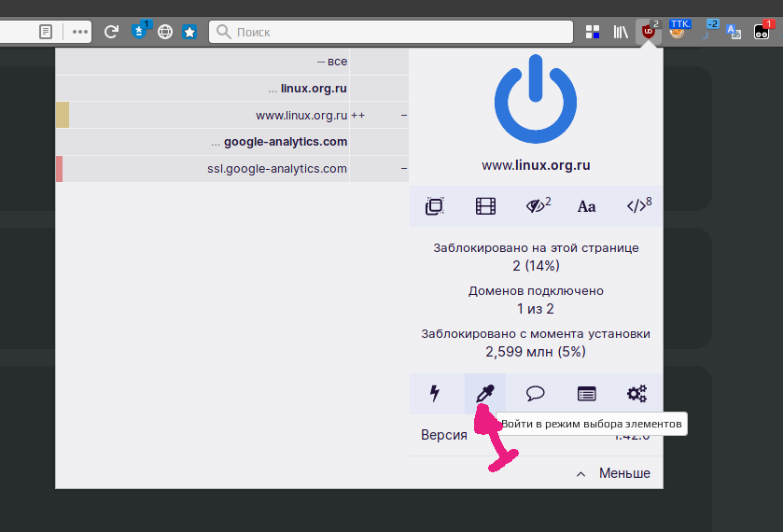Viewport: 783px width, 532px height.
Task: Click the Версия label
Action: [x=444, y=435]
